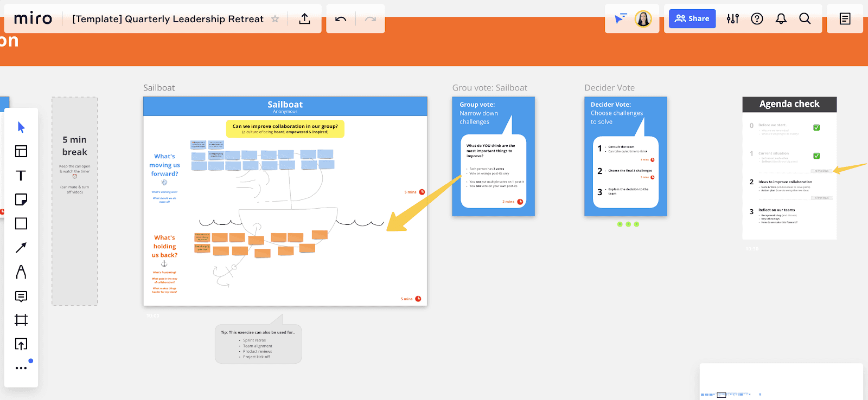This screenshot has width=868, height=400.
Task: Click 'Explain the decision to the team' step
Action: 628,191
